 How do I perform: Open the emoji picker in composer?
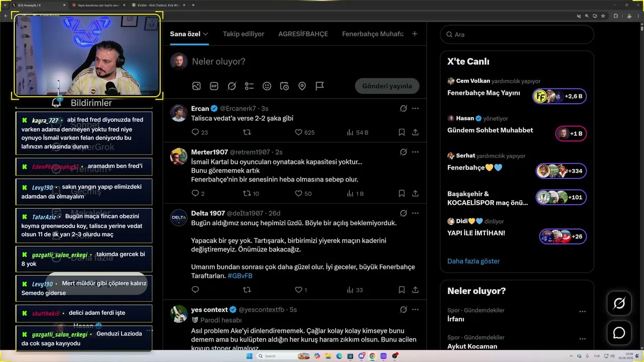(267, 86)
